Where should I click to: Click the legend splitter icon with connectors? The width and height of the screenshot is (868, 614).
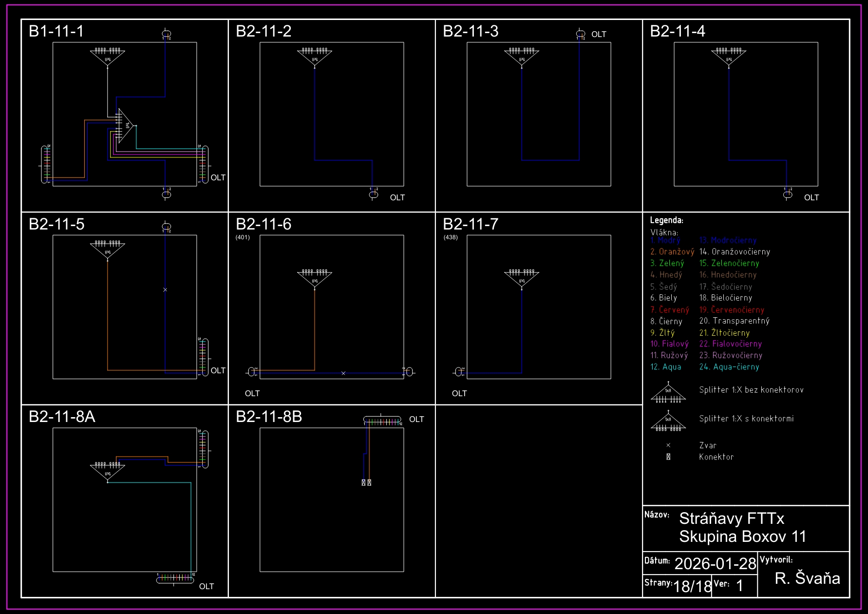click(x=668, y=422)
